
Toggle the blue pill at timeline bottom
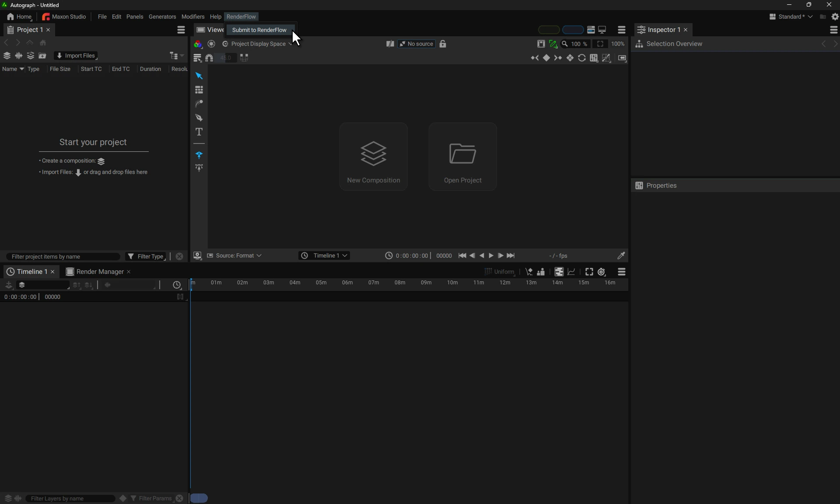tap(199, 498)
